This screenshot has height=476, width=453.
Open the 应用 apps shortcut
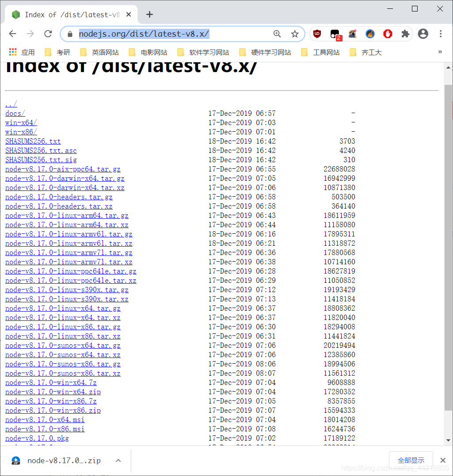click(22, 52)
